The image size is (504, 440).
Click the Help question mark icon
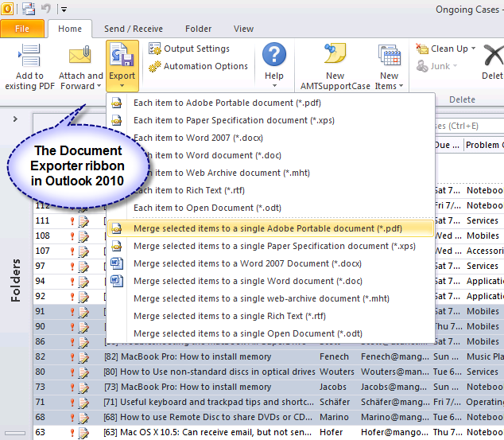[x=274, y=54]
